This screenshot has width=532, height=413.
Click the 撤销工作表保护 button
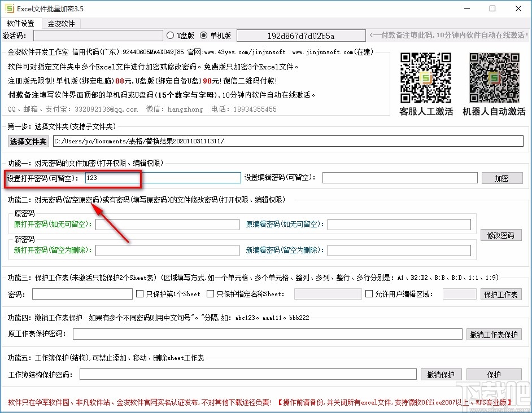click(x=494, y=334)
